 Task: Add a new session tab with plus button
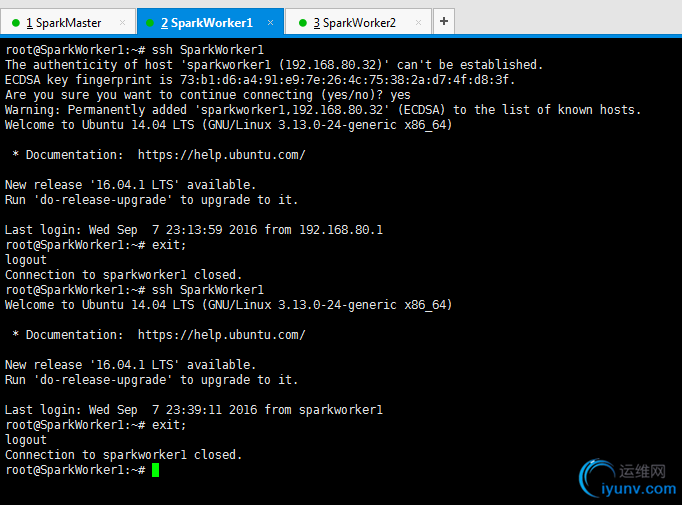coord(444,21)
